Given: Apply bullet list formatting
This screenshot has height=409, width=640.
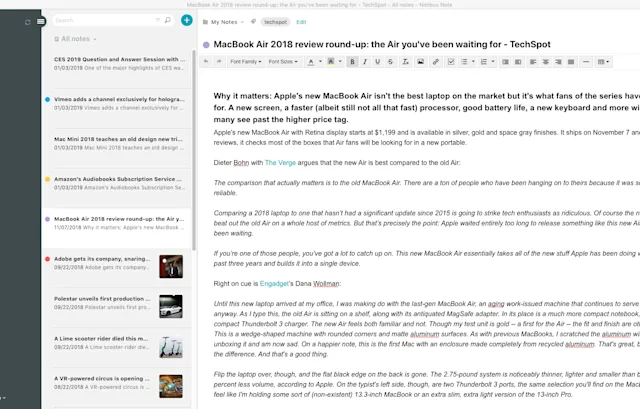Looking at the screenshot, I should tap(464, 62).
